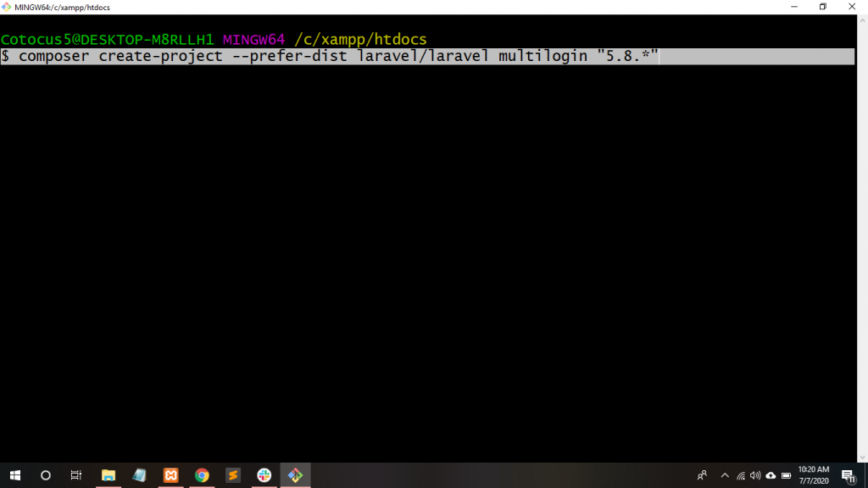Launch File Explorer from the taskbar
Image resolution: width=868 pixels, height=488 pixels.
tap(108, 475)
